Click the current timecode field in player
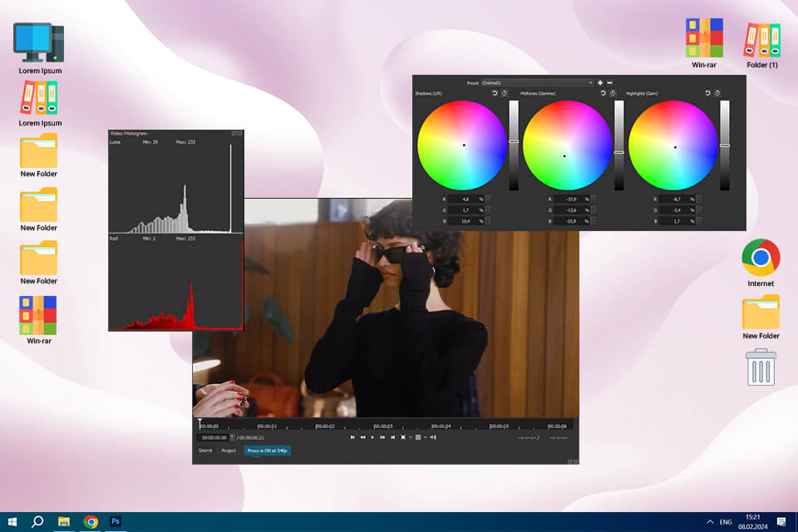Screen dimensions: 798x532 (x=214, y=438)
